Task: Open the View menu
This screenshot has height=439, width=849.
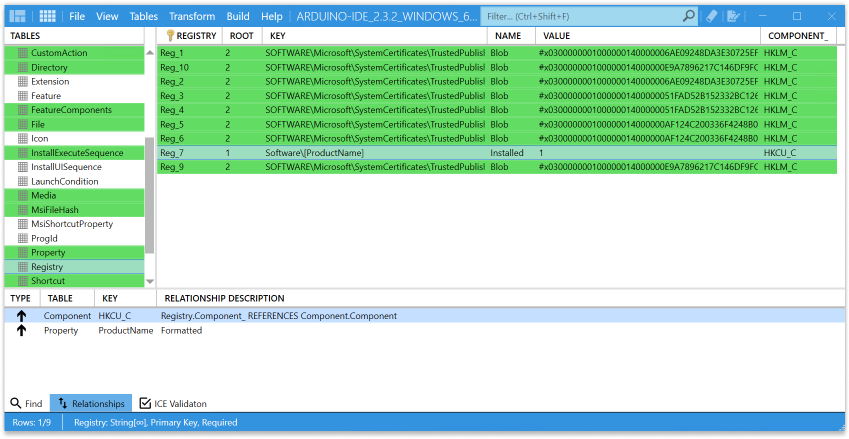Action: [107, 16]
